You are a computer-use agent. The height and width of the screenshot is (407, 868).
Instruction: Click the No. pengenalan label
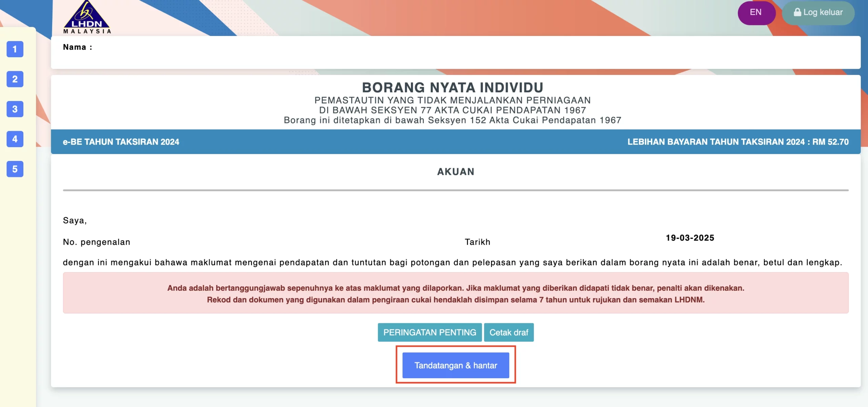coord(97,242)
